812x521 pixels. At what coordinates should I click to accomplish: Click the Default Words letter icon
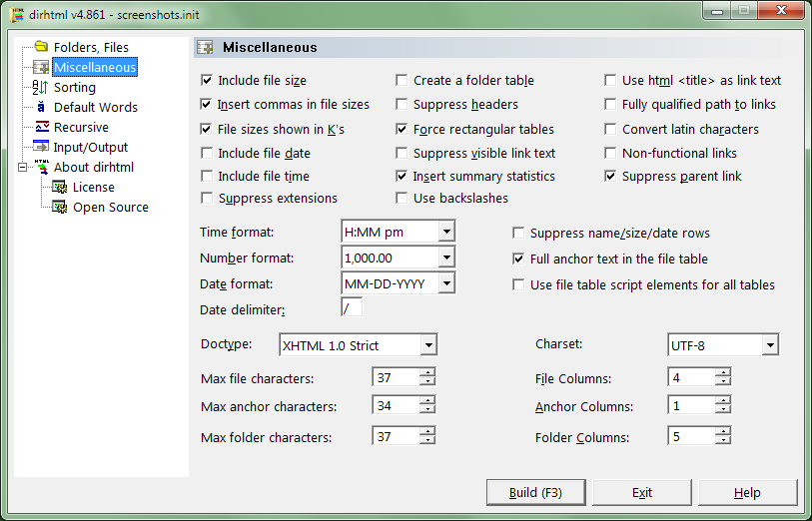point(41,107)
